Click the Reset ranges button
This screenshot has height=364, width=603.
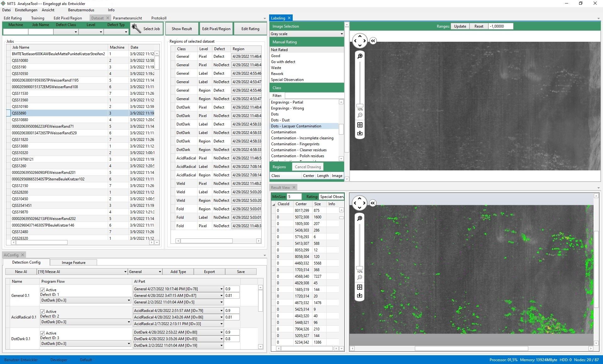[479, 26]
